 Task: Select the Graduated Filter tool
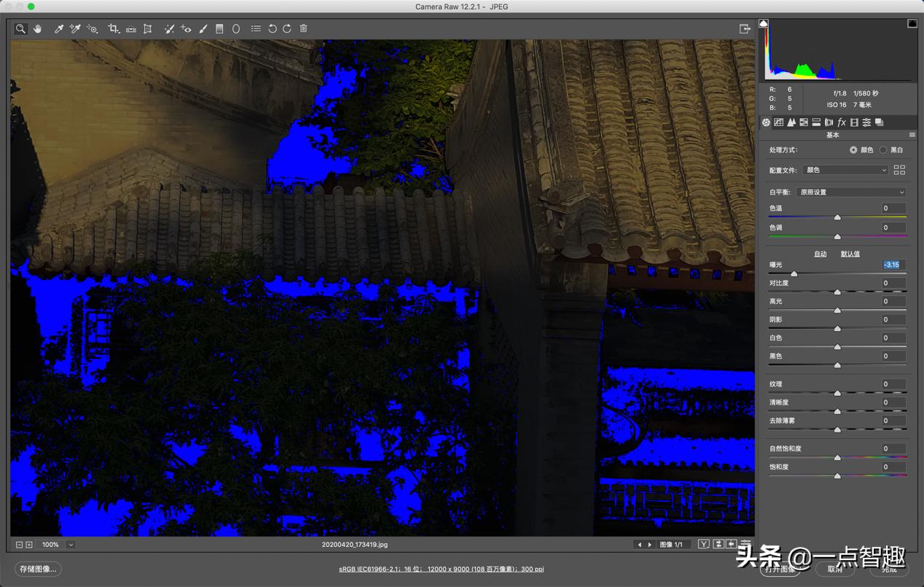219,28
